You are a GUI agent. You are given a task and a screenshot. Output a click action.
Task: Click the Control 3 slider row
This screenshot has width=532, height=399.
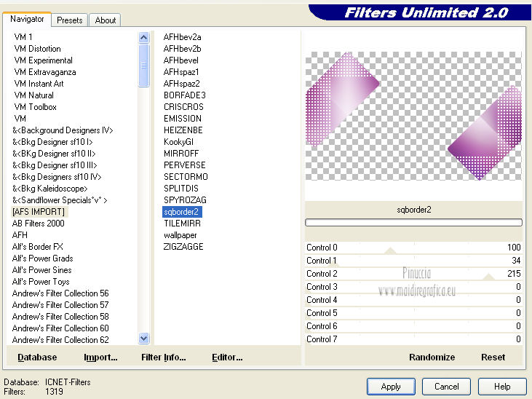(413, 287)
